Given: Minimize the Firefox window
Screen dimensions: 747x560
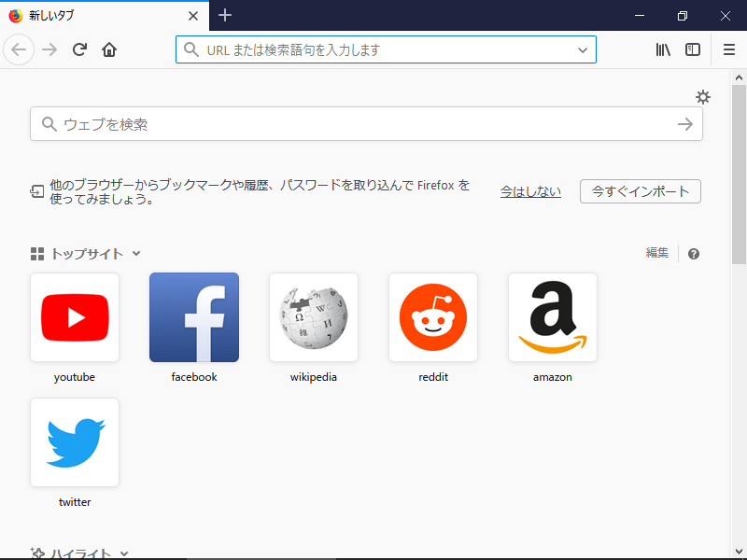Looking at the screenshot, I should [x=640, y=16].
